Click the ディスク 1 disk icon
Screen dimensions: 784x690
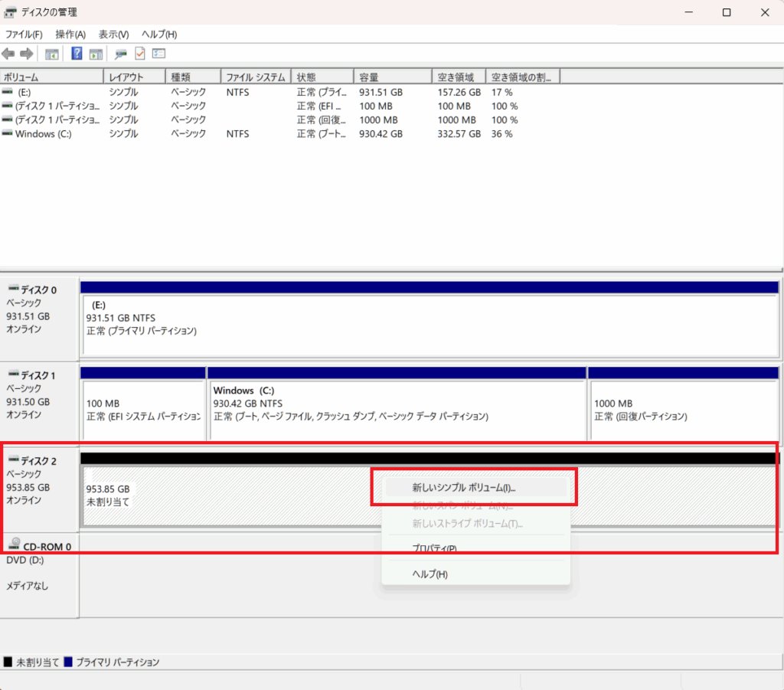pos(14,374)
